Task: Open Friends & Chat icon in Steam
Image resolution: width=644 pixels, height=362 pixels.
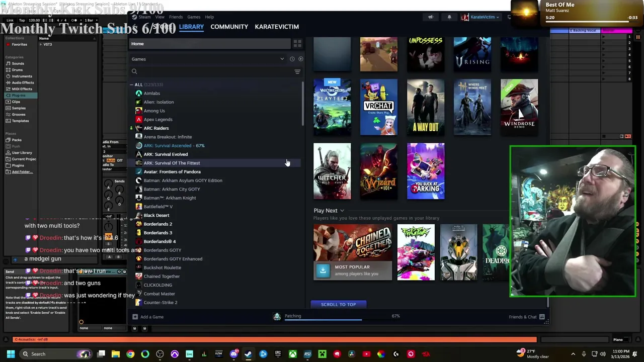Action: tap(542, 317)
